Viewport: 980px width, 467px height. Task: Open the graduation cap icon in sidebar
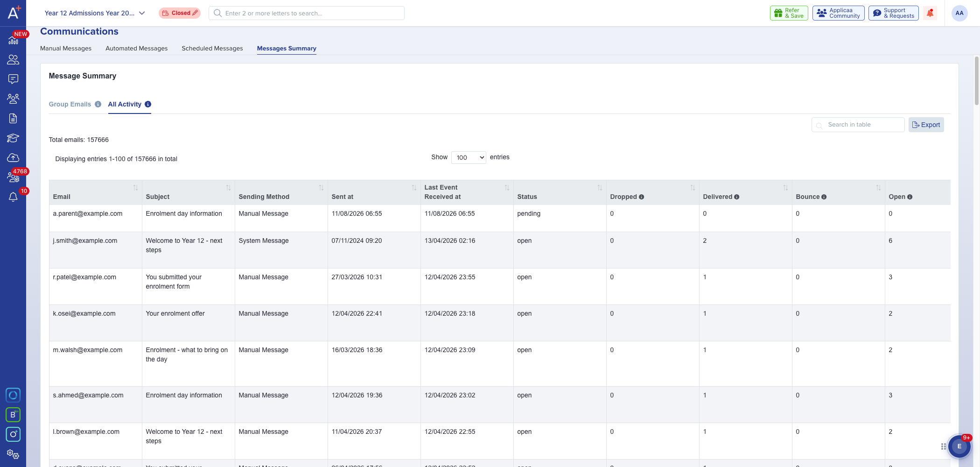(13, 138)
